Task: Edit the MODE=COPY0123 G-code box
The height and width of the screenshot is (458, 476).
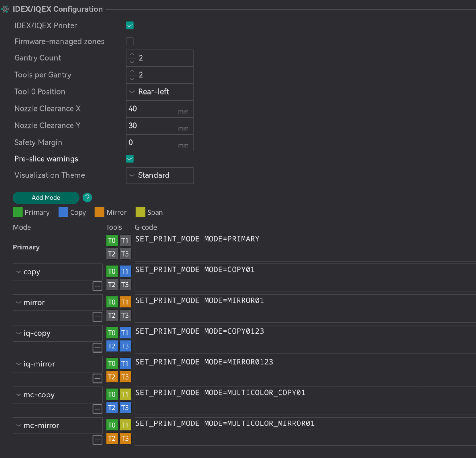Action: coord(305,339)
